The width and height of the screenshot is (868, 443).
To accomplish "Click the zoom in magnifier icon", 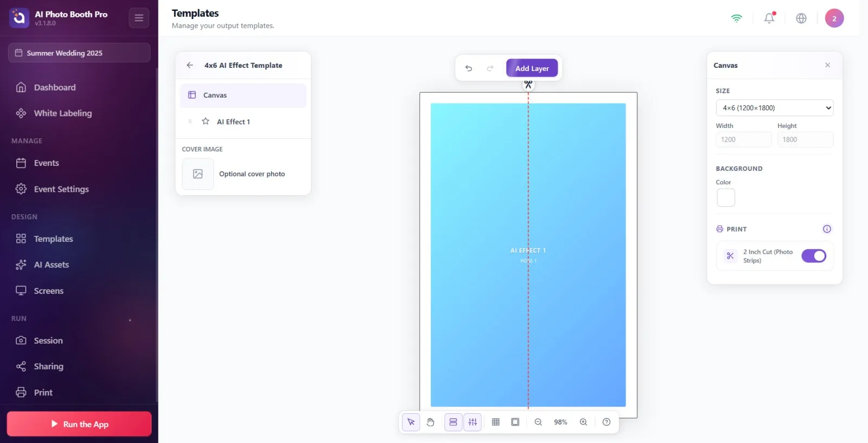I will (x=583, y=422).
